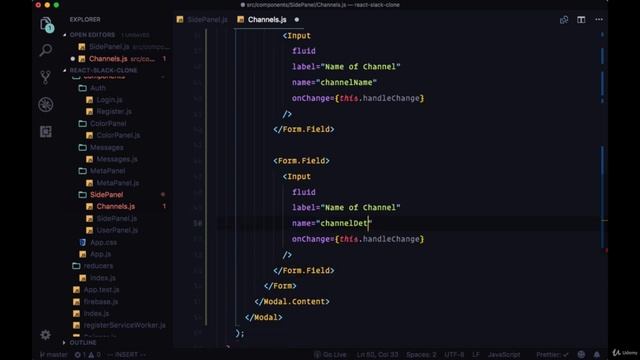Open the Manage gear icon

[46, 335]
